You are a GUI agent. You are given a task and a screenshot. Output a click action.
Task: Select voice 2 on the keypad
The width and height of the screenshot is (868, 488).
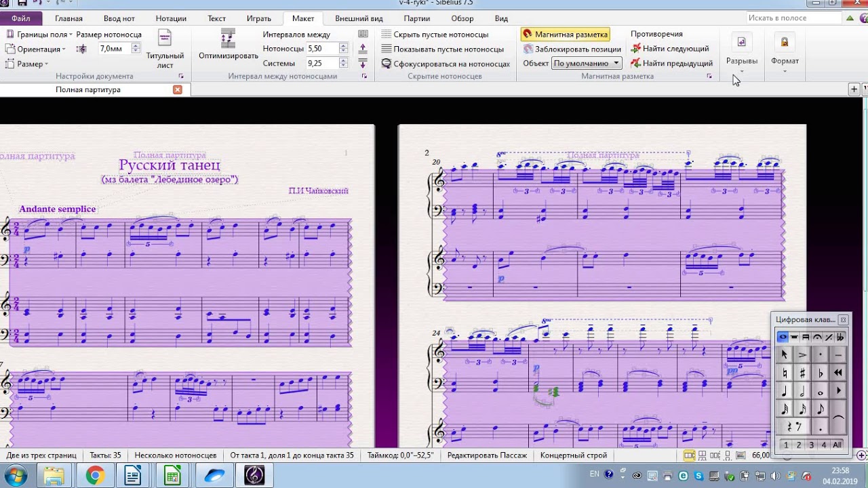[x=799, y=445]
